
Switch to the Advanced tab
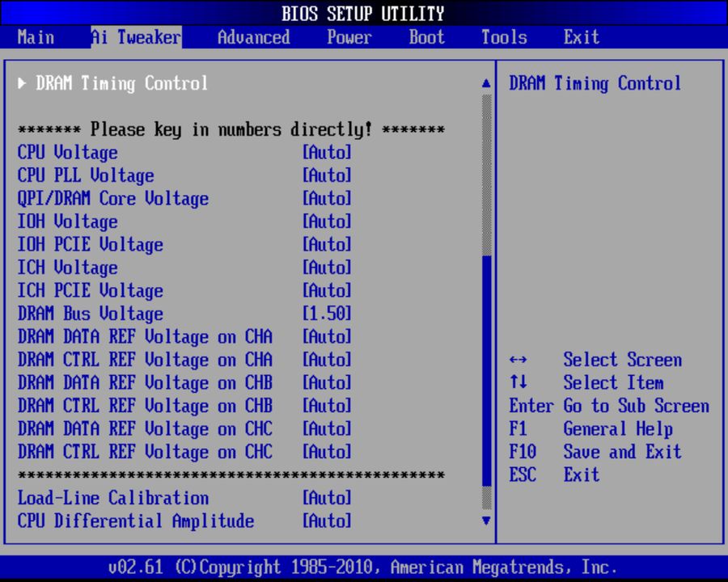click(252, 37)
